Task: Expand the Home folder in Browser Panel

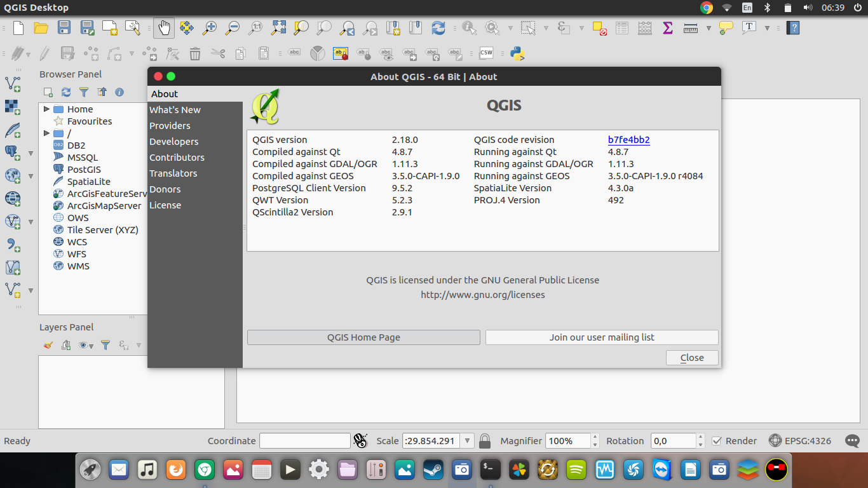Action: [46, 109]
